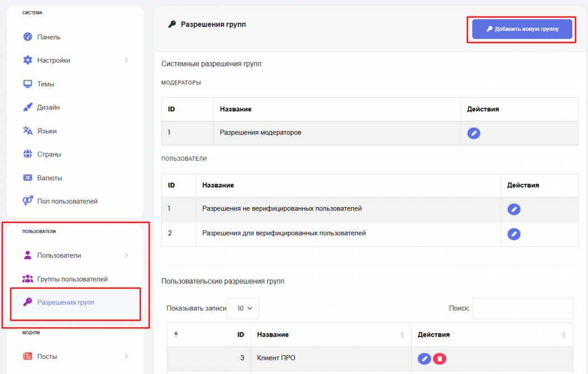The height and width of the screenshot is (374, 588).
Task: Expand the Настройки submenu chevron
Action: [126, 60]
